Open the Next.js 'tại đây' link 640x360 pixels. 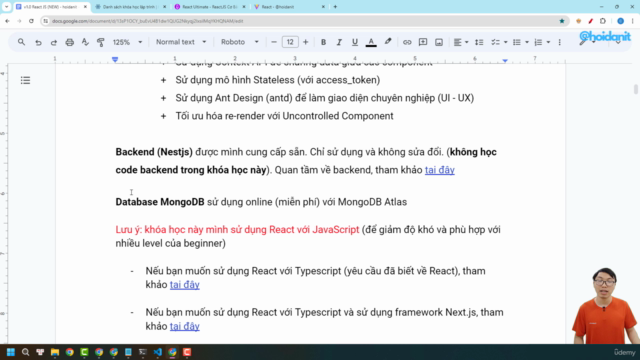pos(184,326)
